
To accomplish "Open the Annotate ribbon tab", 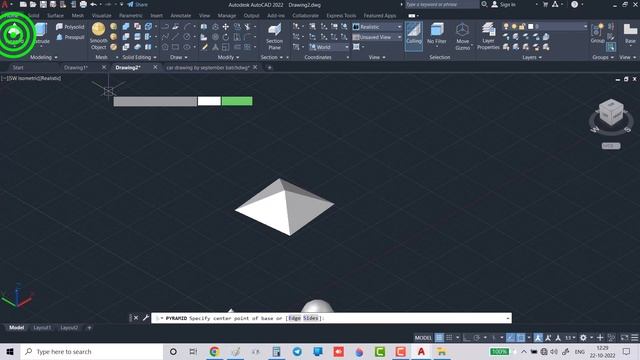I will pos(180,16).
